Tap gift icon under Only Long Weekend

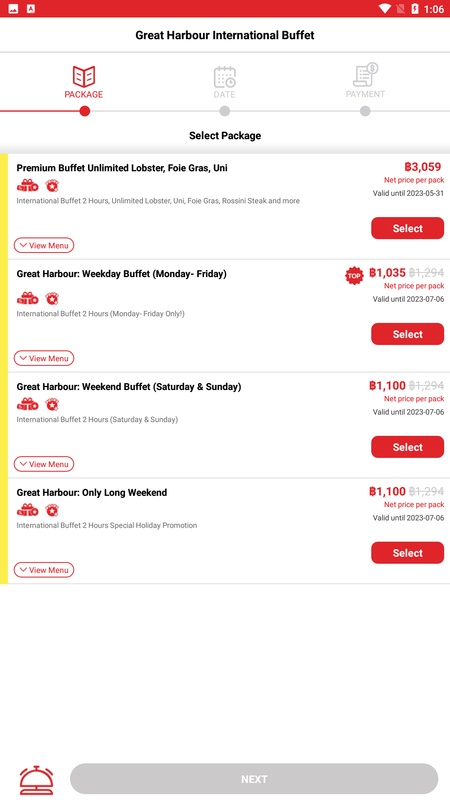28,510
